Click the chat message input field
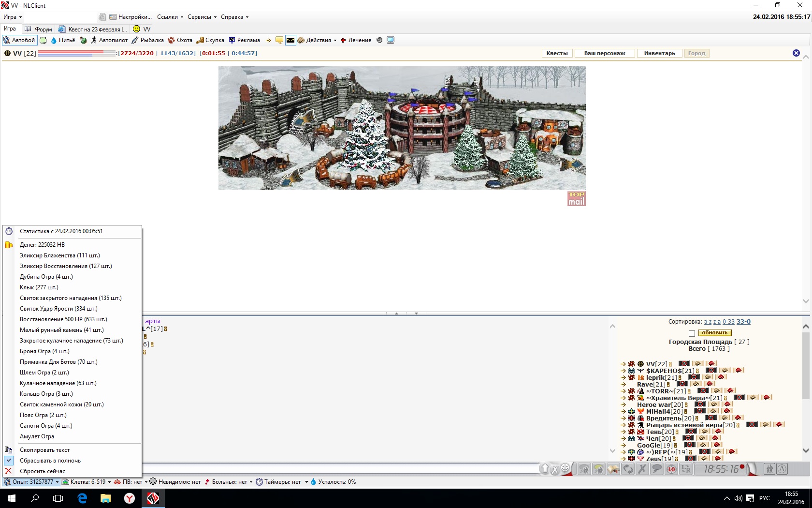Viewport: 812px width, 508px height. pos(341,468)
